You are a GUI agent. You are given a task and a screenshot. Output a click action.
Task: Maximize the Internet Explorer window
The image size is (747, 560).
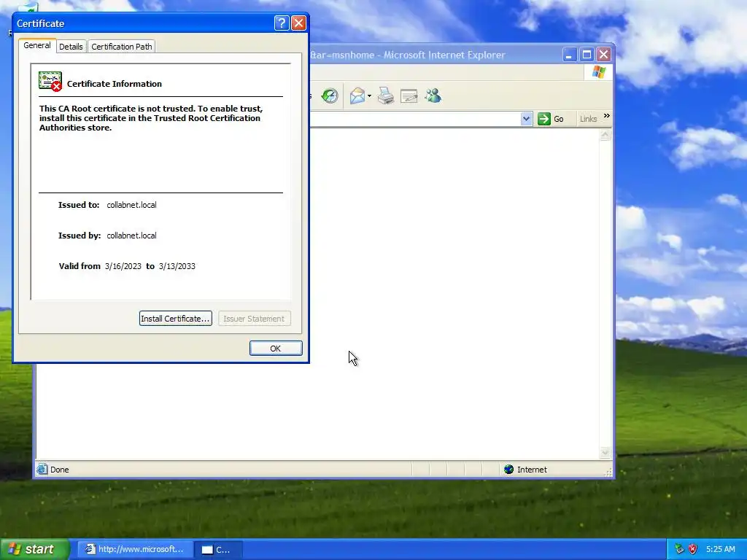pyautogui.click(x=587, y=55)
